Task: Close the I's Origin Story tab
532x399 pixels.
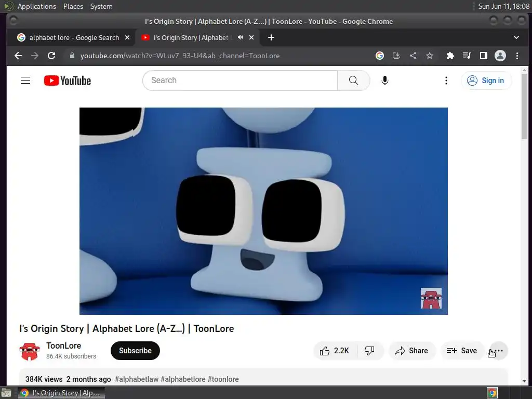Action: coord(251,37)
